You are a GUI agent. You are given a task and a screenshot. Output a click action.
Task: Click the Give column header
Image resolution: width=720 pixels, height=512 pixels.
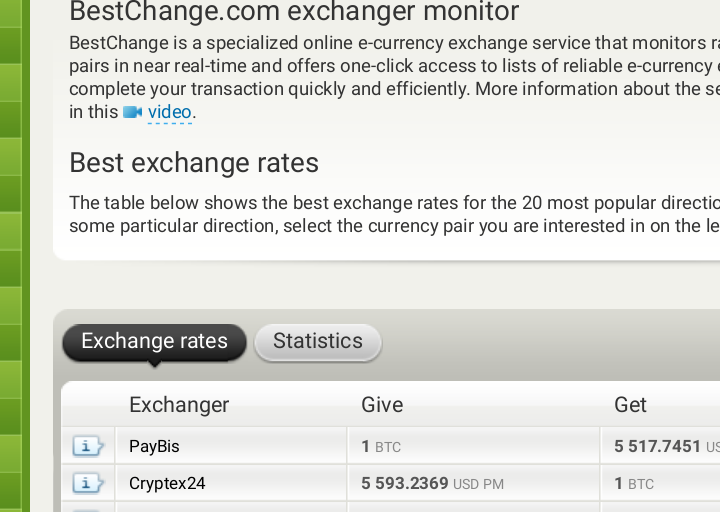pyautogui.click(x=382, y=405)
